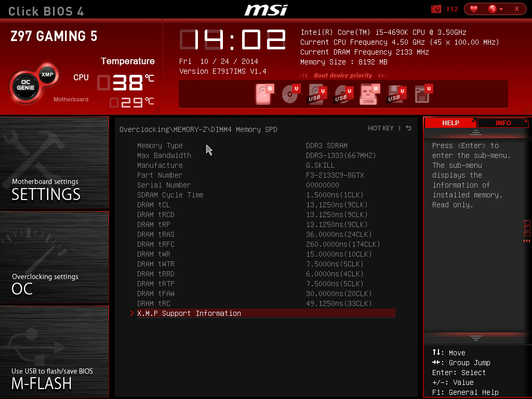532x399 pixels.
Task: Click the Version E7917IMS V1.4 text
Action: [x=222, y=71]
